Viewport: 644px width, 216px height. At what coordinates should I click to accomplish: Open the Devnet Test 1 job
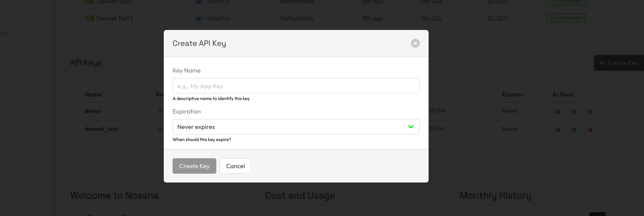(x=115, y=18)
